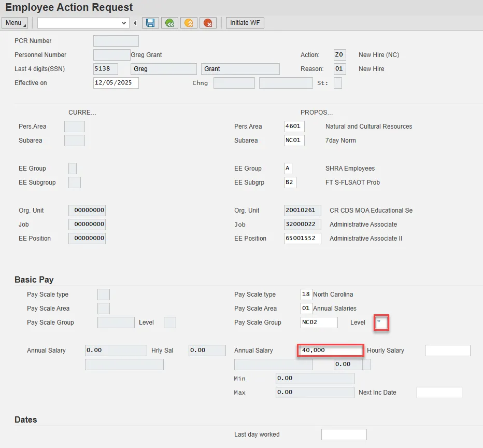Click the orange Exit up-arrow icon

tap(189, 23)
